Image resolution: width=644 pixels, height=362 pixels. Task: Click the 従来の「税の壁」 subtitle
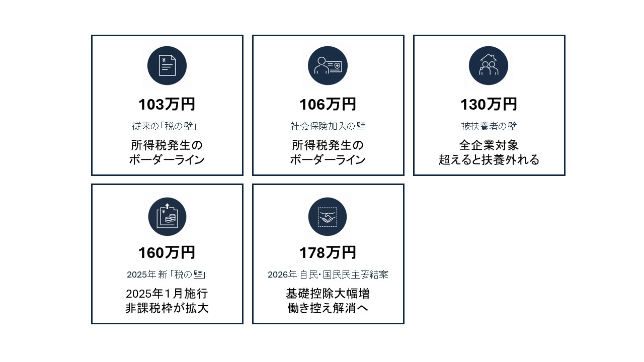pyautogui.click(x=167, y=126)
